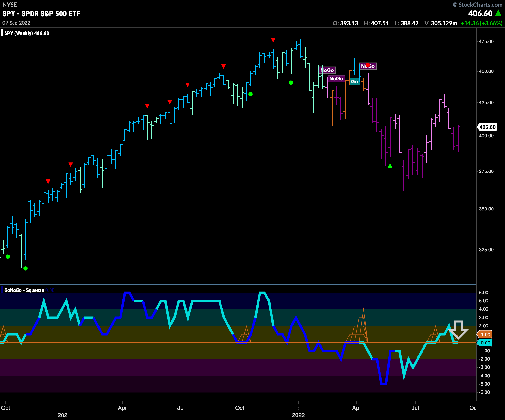Click the red triangle marker just after July 2021

(x=188, y=85)
